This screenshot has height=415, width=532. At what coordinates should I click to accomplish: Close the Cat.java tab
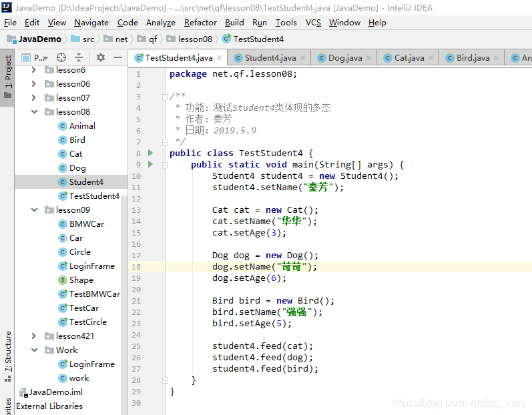[x=431, y=58]
